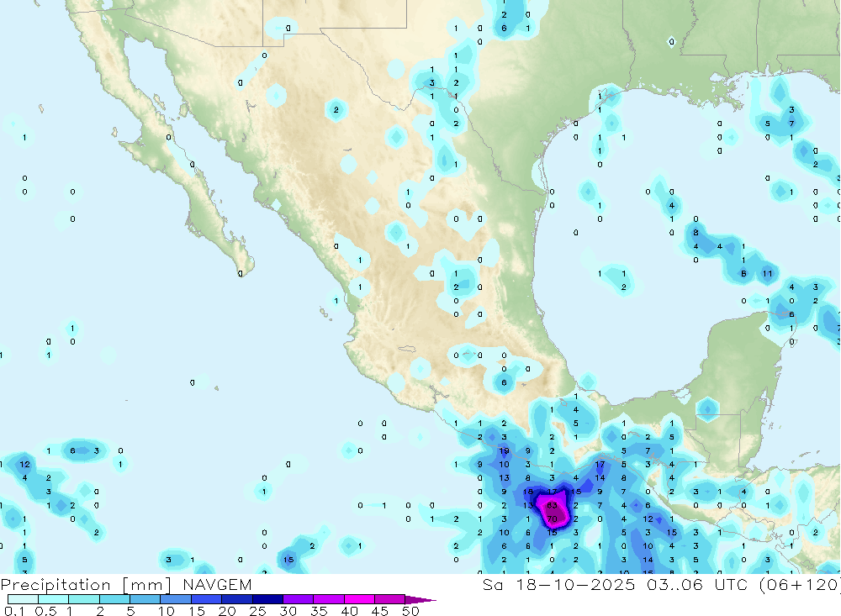The image size is (841, 616).
Task: Select the 45–50 mm legend color swatch
Action: [x=390, y=599]
